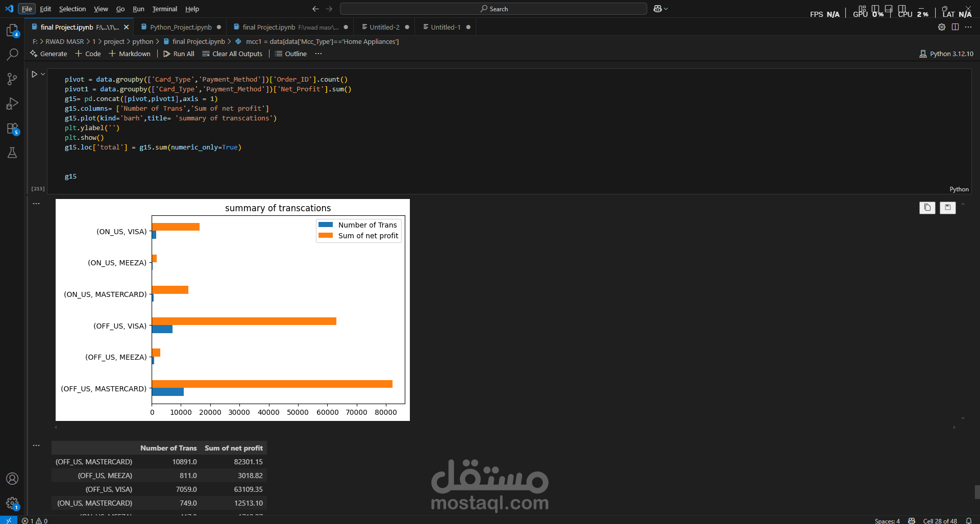Click Clear All Outputs

(232, 54)
